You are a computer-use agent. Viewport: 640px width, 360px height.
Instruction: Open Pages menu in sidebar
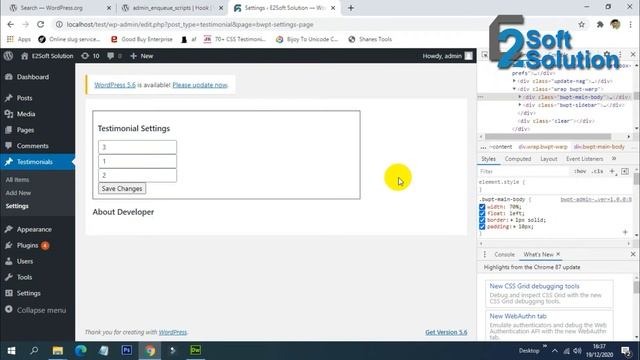pos(25,130)
